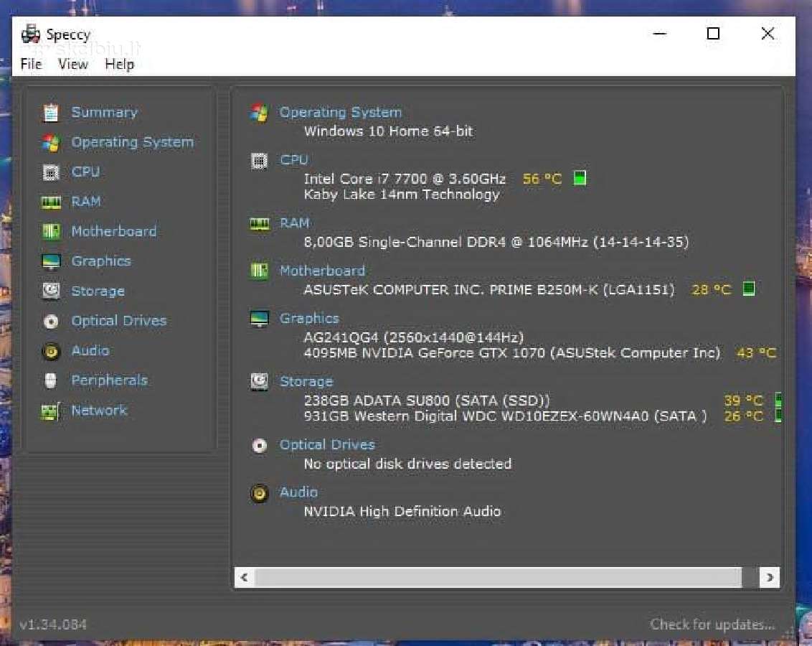Select Audio in the sidebar
The image size is (812, 646).
pyautogui.click(x=90, y=351)
